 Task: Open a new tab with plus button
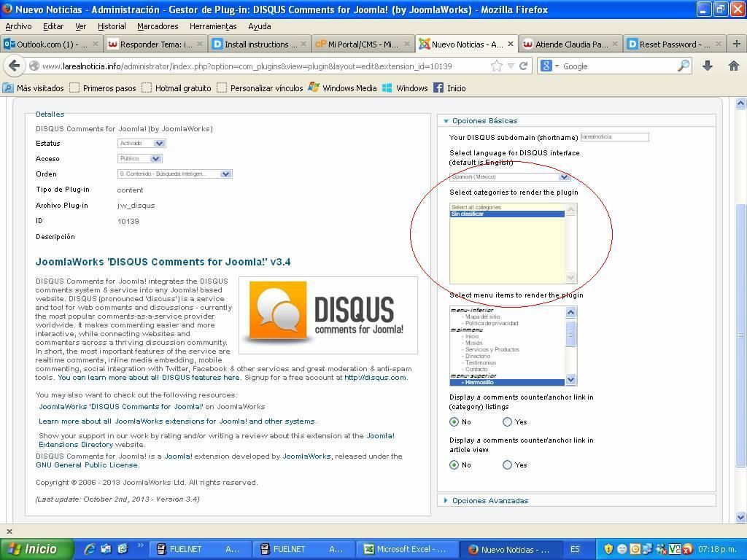[736, 44]
